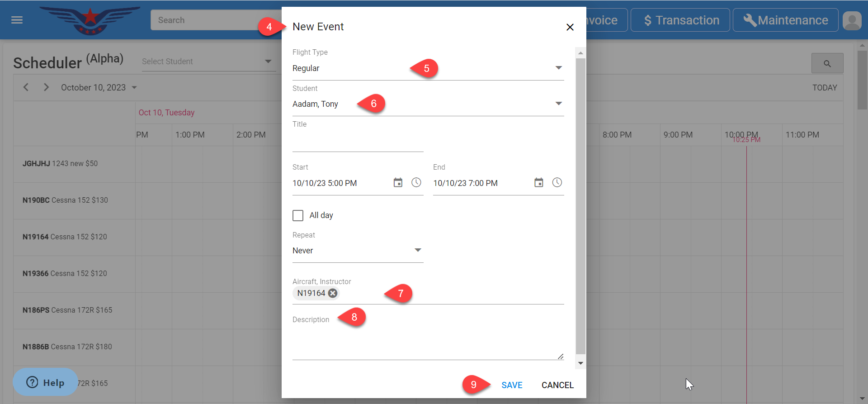
Task: Open the End time clock picker
Action: point(557,183)
